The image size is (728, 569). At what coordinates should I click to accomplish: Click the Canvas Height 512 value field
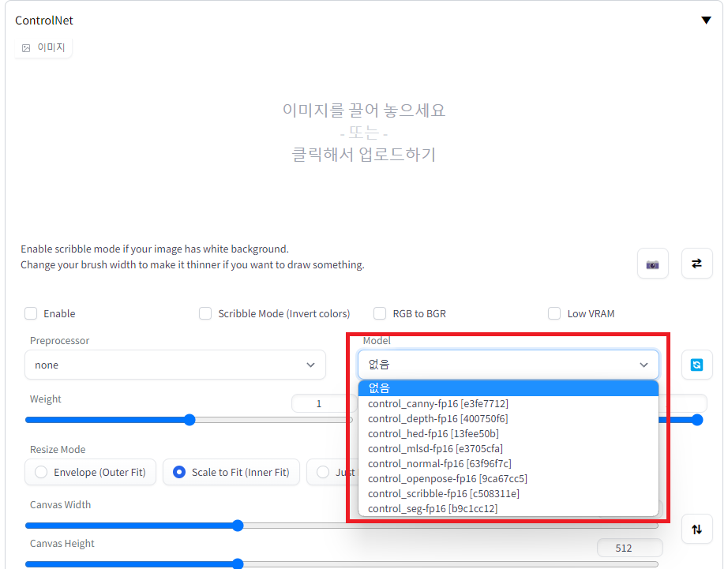[629, 547]
